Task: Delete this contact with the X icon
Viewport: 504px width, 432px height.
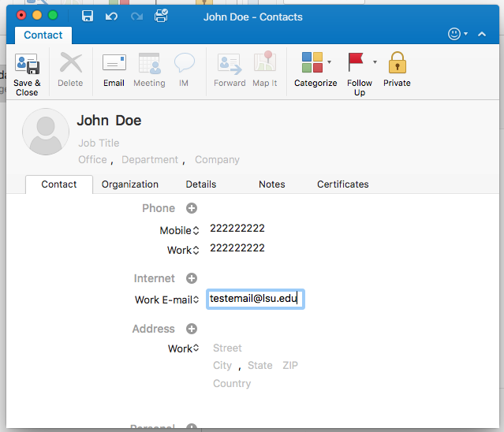Action: coord(71,62)
